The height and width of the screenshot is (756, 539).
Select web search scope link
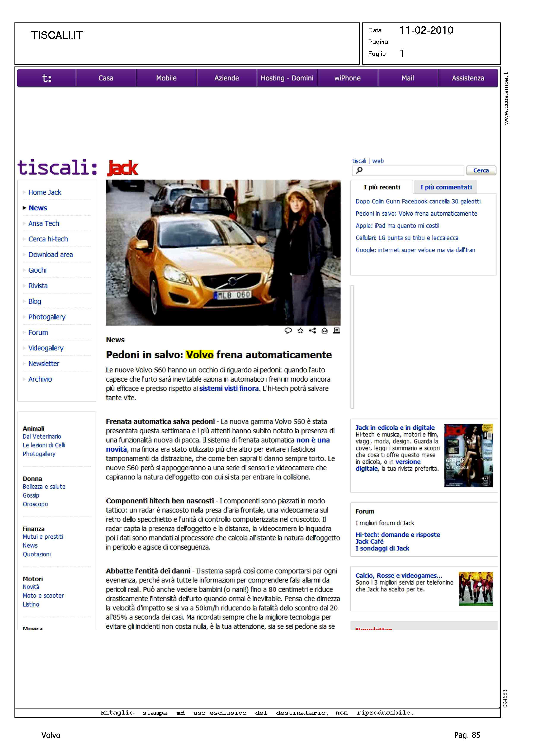tap(378, 161)
